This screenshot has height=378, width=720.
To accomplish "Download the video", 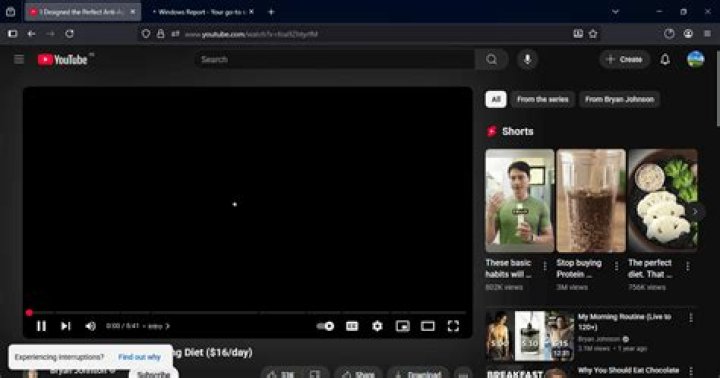I will (418, 374).
